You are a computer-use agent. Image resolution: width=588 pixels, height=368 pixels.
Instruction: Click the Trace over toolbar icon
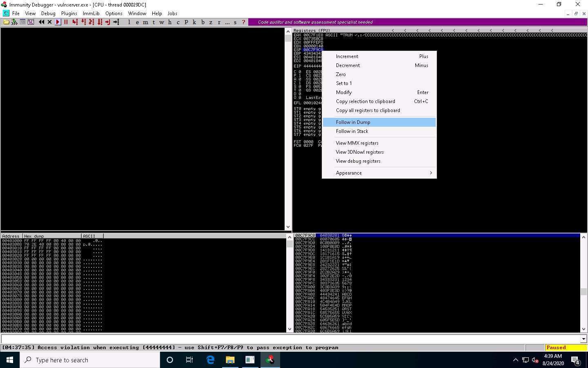[100, 22]
